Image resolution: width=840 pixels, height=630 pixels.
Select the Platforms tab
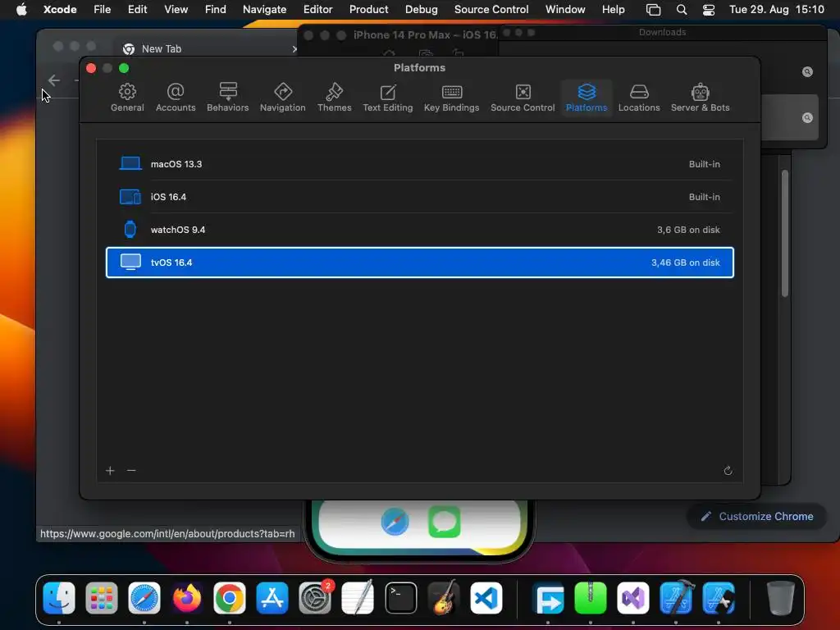[x=587, y=98]
